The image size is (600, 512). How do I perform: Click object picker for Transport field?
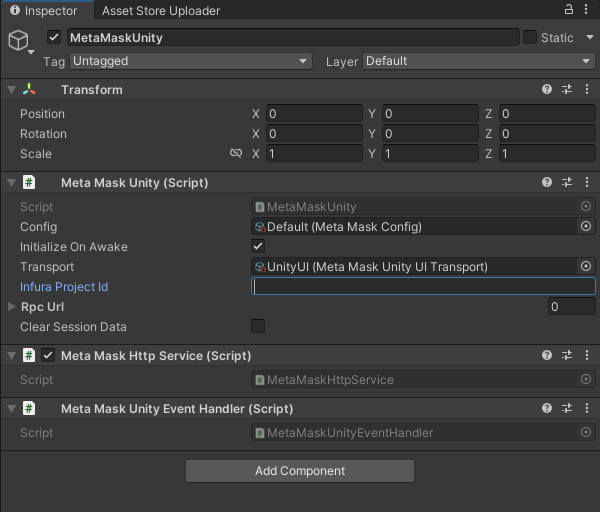coord(586,266)
